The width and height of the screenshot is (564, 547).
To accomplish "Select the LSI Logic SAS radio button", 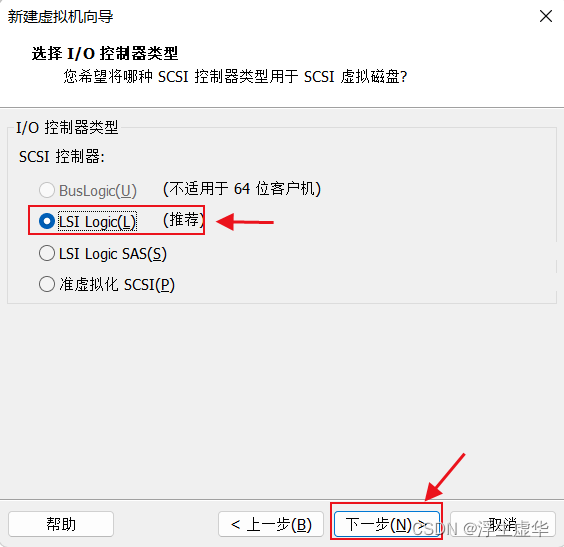I will pyautogui.click(x=47, y=253).
